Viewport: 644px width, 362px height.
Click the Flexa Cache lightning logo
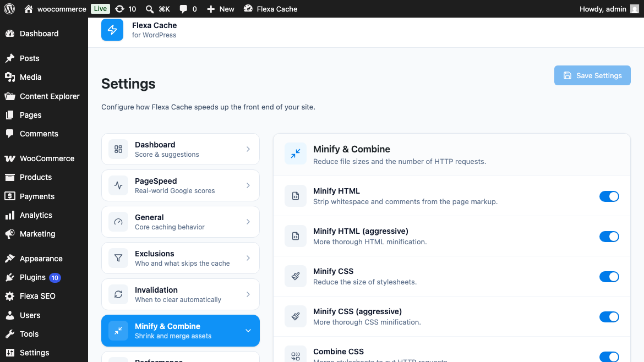[x=112, y=30]
